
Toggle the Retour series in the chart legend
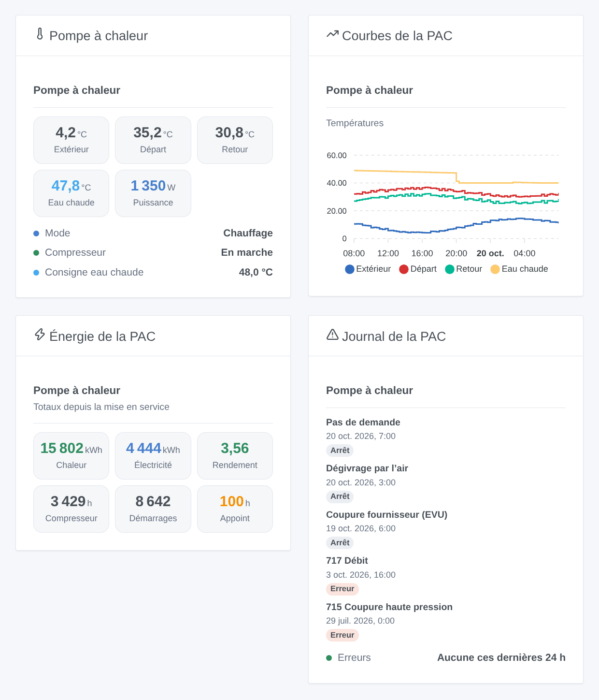(464, 269)
